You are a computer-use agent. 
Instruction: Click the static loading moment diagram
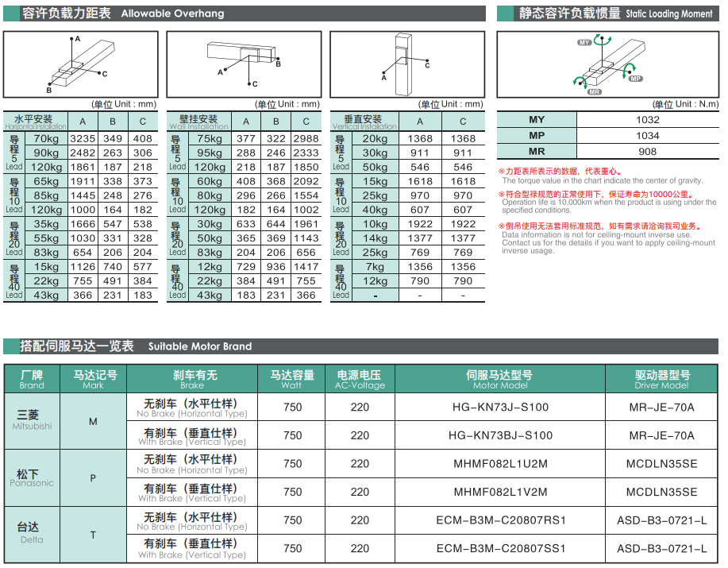click(607, 65)
